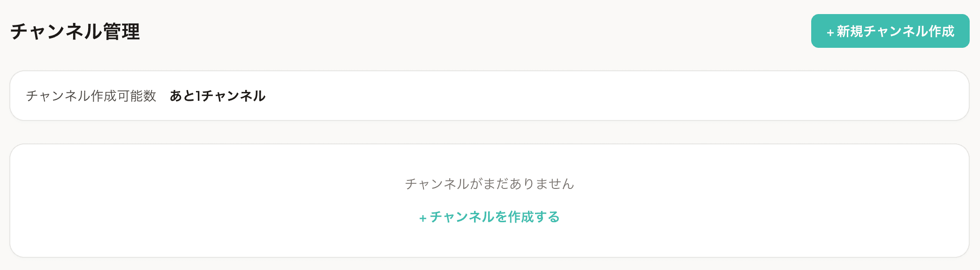Click the plus icon beside チャンネルを作成する
The image size is (980, 270).
422,218
